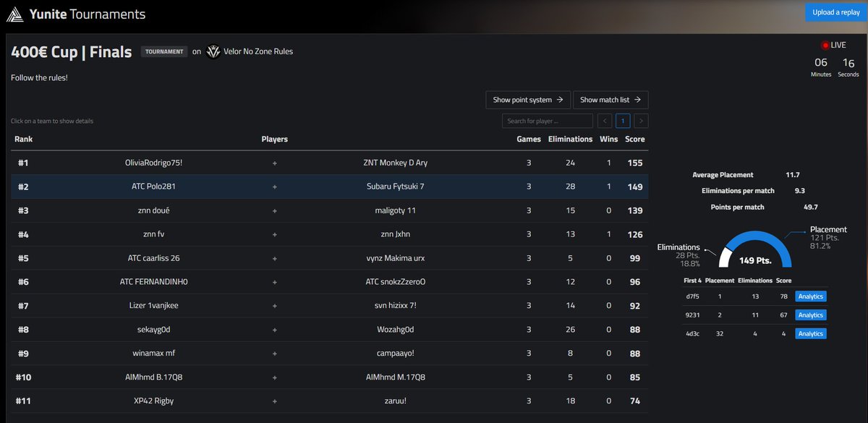Click player name maligoty 11
Image resolution: width=868 pixels, height=423 pixels.
coord(395,210)
